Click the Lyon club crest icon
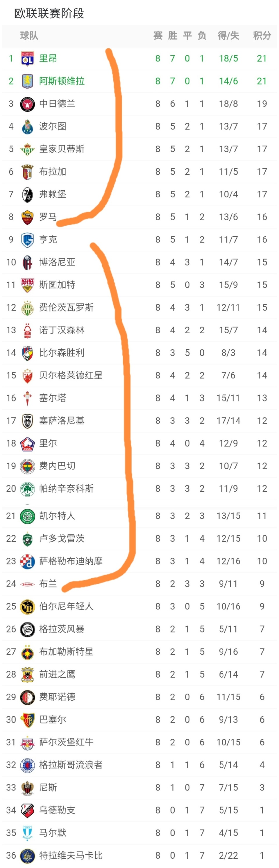 (27, 59)
